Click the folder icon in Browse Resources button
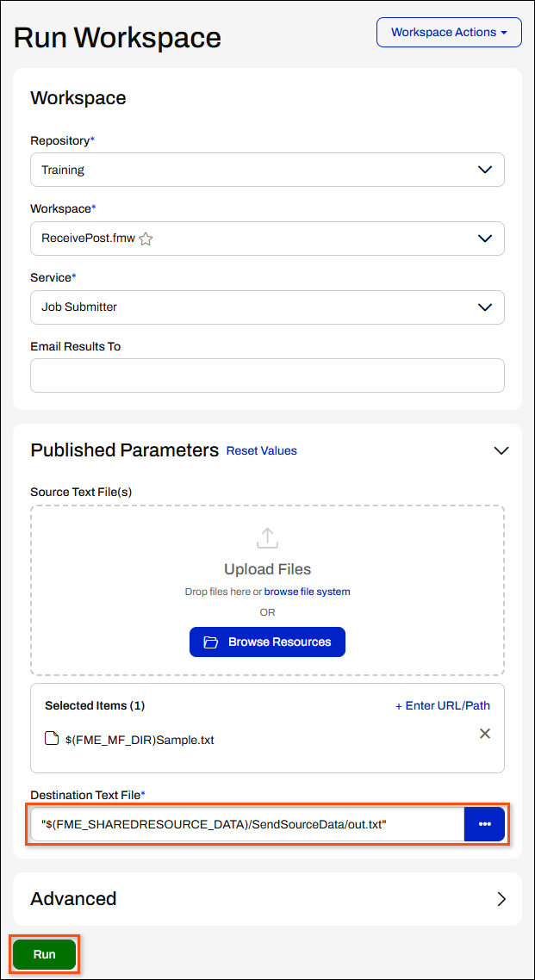 point(210,642)
